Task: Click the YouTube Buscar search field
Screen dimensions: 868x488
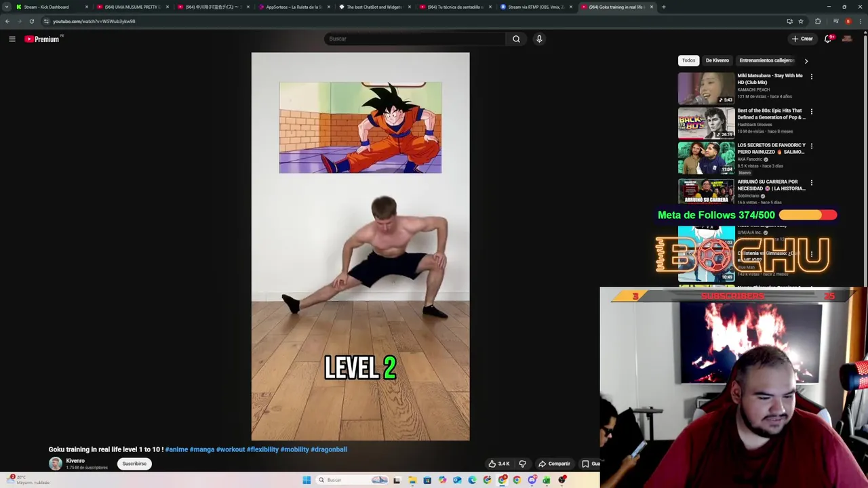Action: tap(415, 39)
